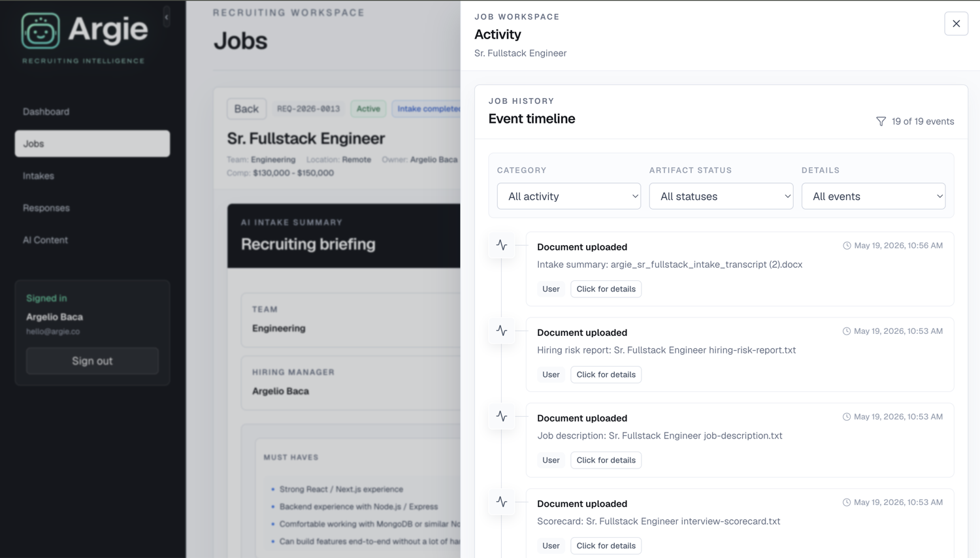This screenshot has width=980, height=558.
Task: Click the Argie robot logo icon
Action: 41,31
